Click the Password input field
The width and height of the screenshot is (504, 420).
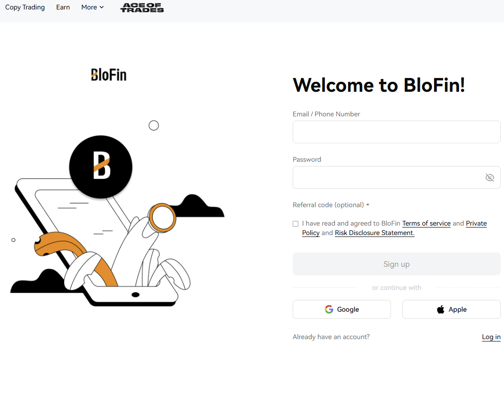(388, 177)
